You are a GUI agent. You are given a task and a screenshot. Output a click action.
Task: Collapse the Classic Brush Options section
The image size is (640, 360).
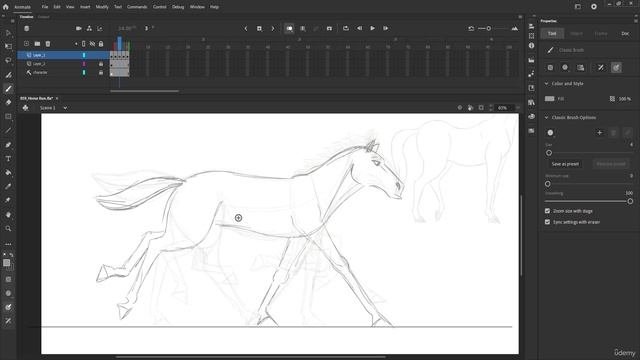tap(547, 118)
